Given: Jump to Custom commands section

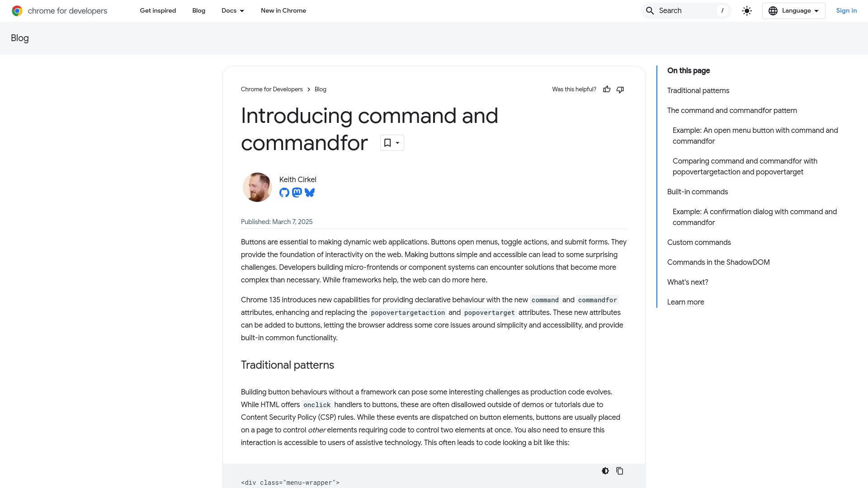Looking at the screenshot, I should click(699, 243).
